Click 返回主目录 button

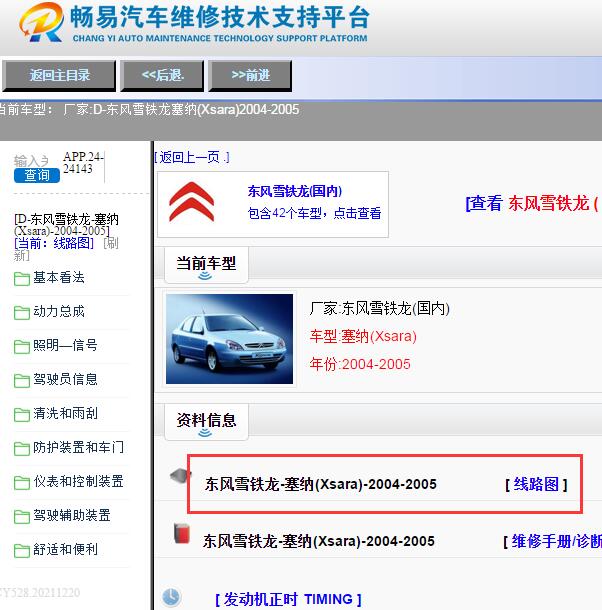tap(59, 75)
